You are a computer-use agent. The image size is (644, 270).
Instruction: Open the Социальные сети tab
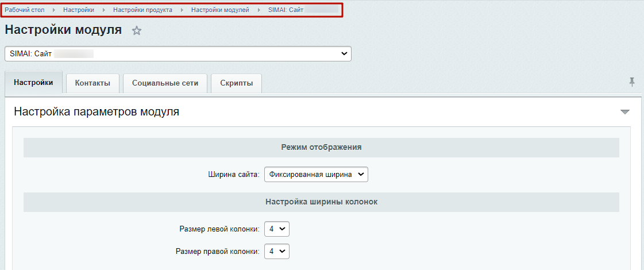pyautogui.click(x=165, y=83)
